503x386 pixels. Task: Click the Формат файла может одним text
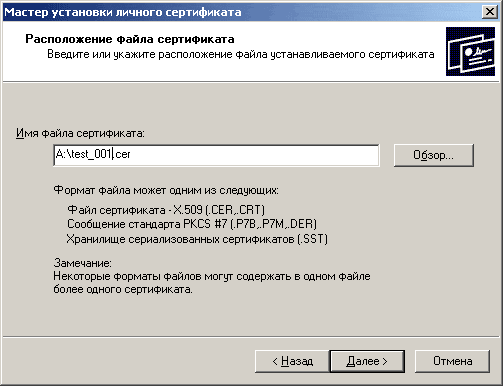click(x=166, y=190)
